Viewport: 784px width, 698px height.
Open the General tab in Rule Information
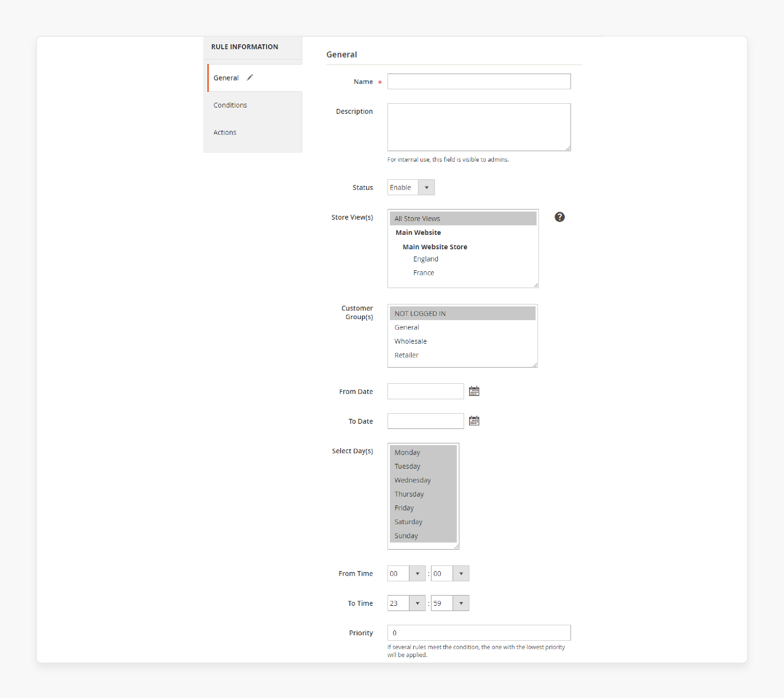(255, 78)
